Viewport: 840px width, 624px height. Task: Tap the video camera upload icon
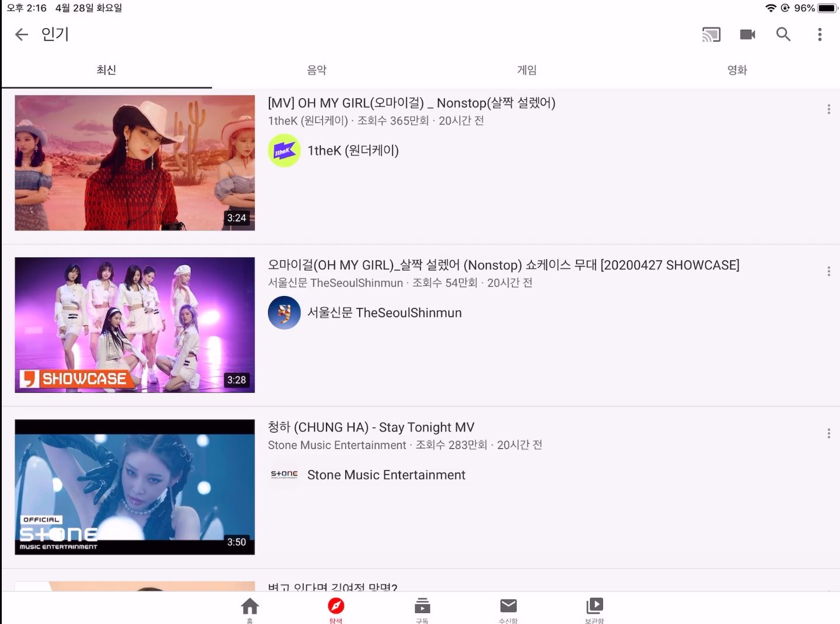point(748,34)
